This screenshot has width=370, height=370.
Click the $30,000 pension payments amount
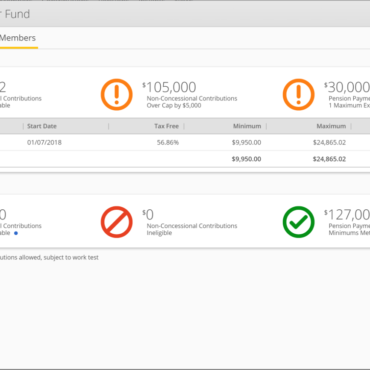[347, 87]
